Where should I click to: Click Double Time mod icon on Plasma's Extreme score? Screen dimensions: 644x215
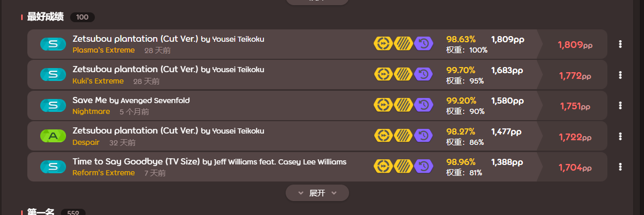click(383, 44)
